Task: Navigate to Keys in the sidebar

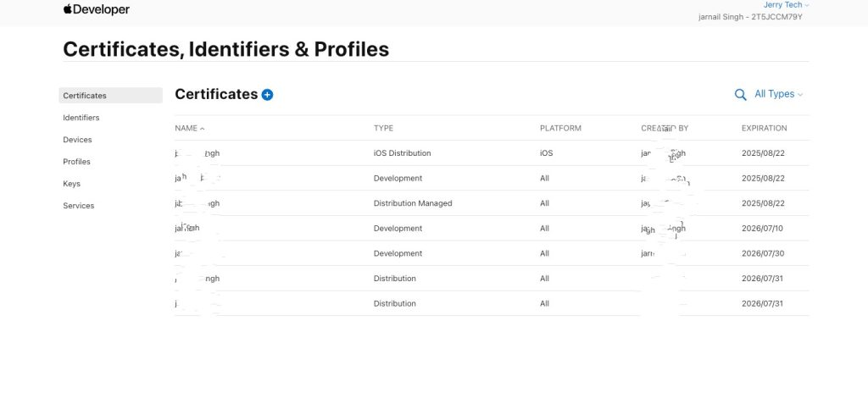Action: click(x=71, y=184)
